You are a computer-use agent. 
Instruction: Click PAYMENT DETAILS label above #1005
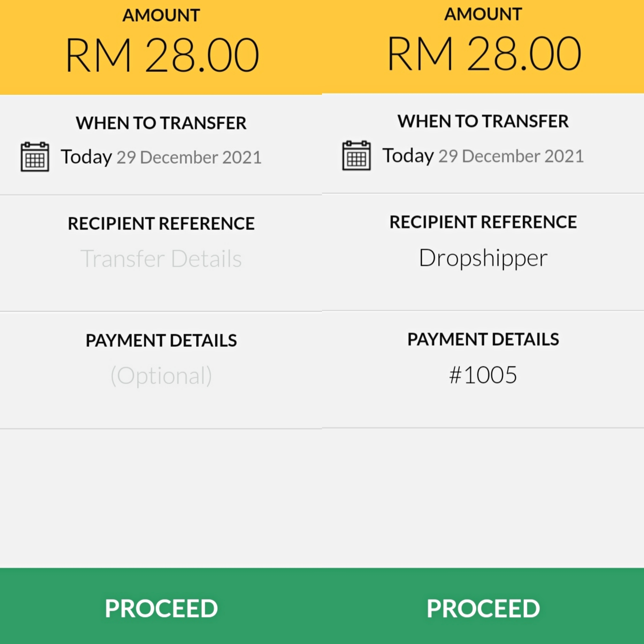click(x=483, y=339)
